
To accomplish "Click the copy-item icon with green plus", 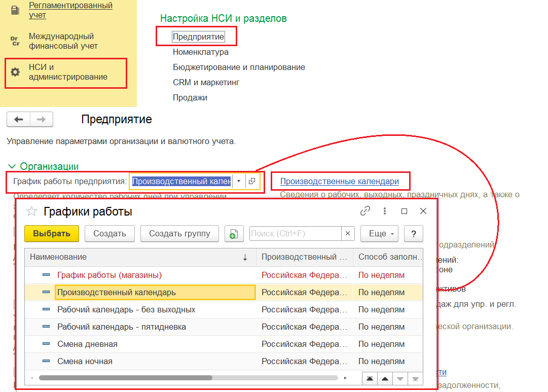I will tap(234, 234).
